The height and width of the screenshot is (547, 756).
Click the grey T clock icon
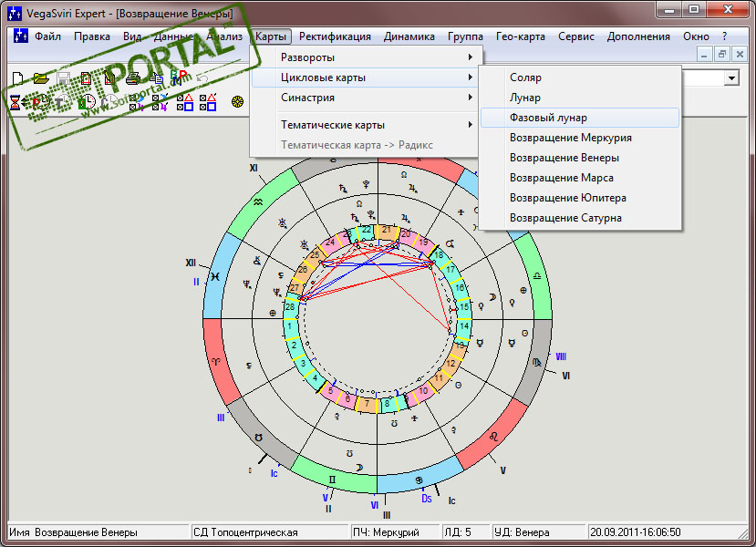click(x=63, y=102)
